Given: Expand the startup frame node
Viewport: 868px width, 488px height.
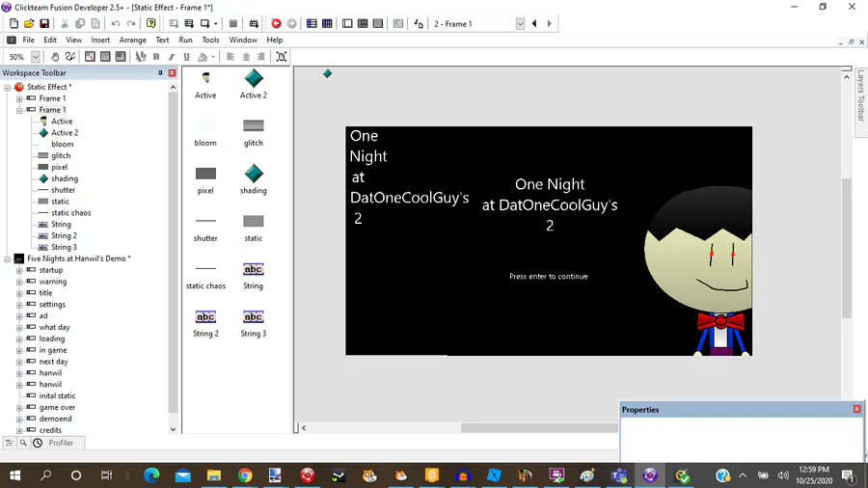Looking at the screenshot, I should click(19, 271).
